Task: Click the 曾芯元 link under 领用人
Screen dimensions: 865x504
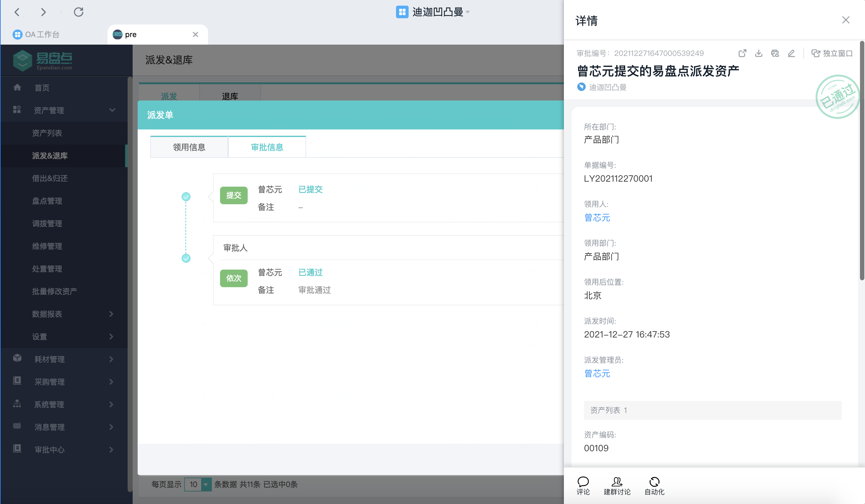Action: tap(597, 217)
